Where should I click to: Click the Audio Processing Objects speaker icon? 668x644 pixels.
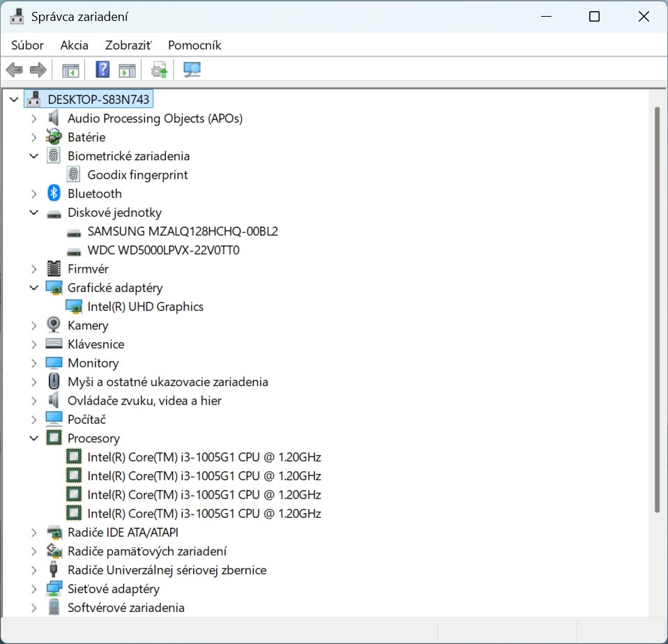(x=54, y=118)
